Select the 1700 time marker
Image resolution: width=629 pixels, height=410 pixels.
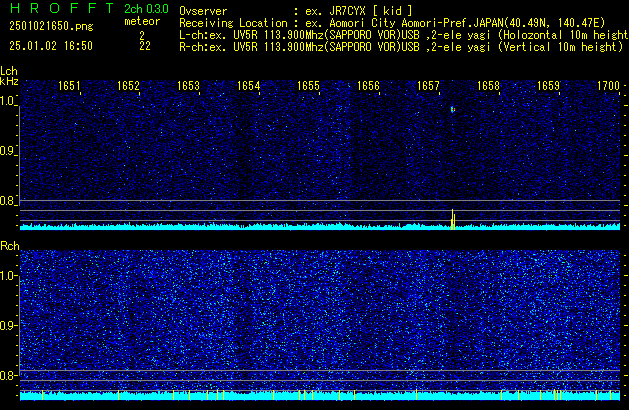609,86
